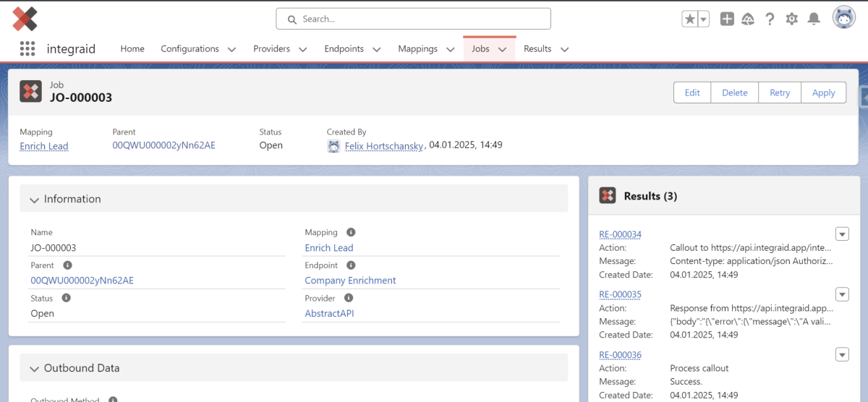Image resolution: width=868 pixels, height=402 pixels.
Task: Collapse the Outbound Data section
Action: click(34, 369)
